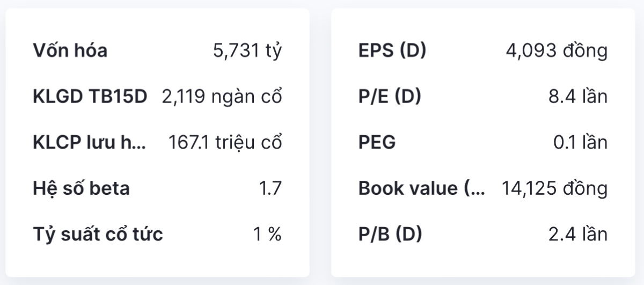Select the 0.1 lần PEG value
Image resolution: width=644 pixels, height=285 pixels.
(580, 143)
